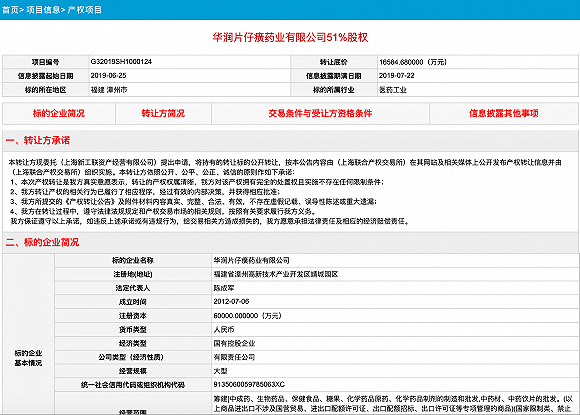
Task: Click commitment item 4 about 法律法规规定
Action: coord(163,212)
